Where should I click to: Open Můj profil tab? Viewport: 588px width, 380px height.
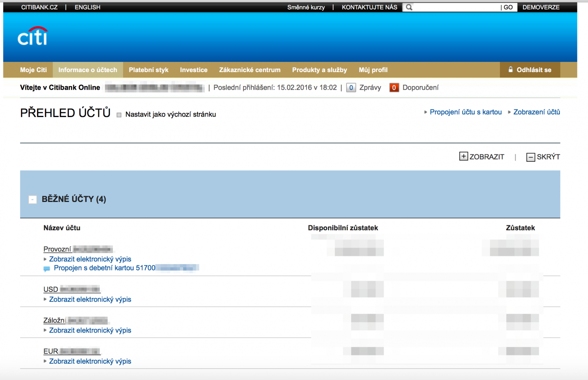pos(373,70)
